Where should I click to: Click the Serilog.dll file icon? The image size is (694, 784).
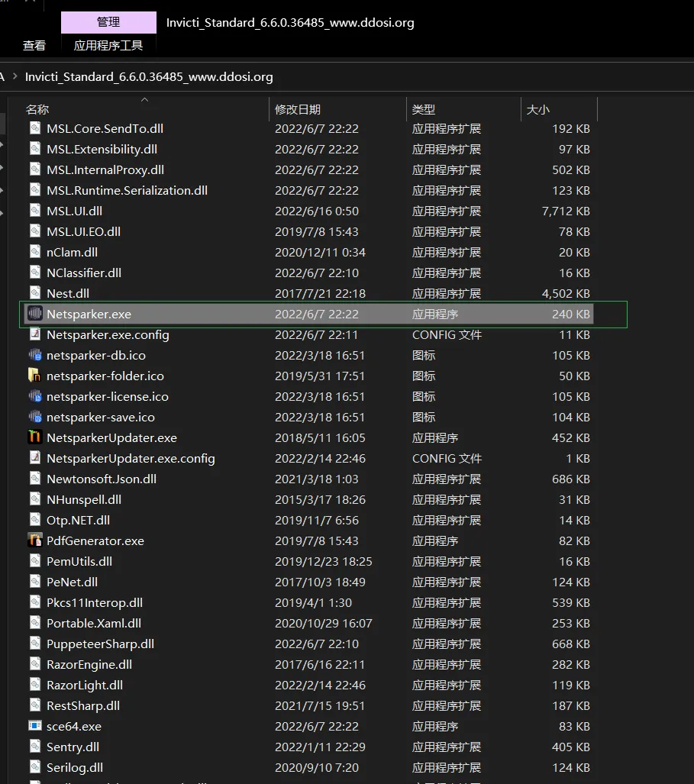coord(35,766)
